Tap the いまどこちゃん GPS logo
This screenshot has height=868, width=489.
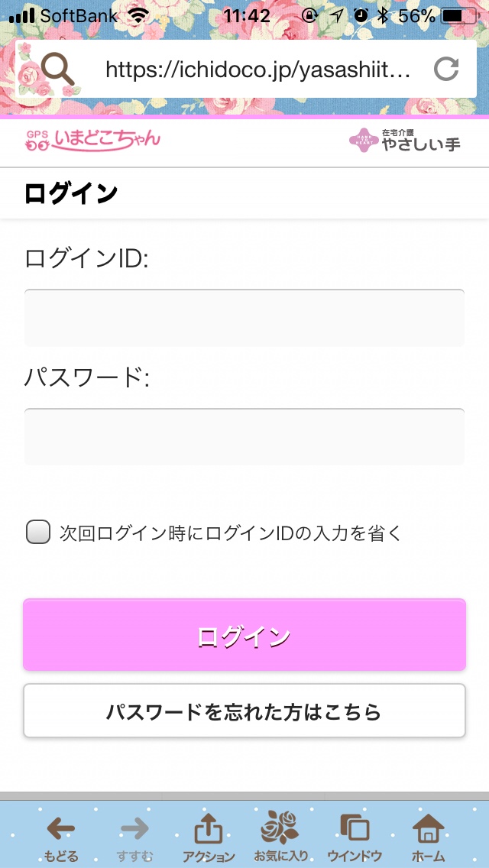coord(93,139)
